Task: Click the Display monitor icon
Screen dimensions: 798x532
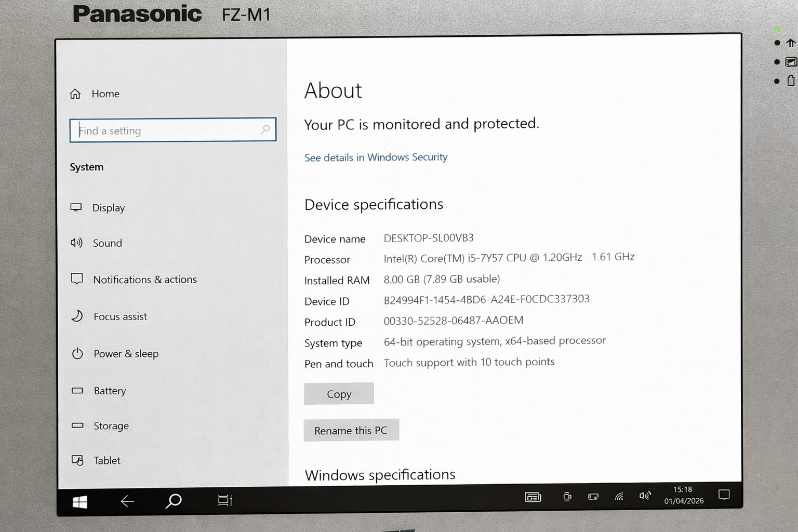Action: [x=76, y=207]
